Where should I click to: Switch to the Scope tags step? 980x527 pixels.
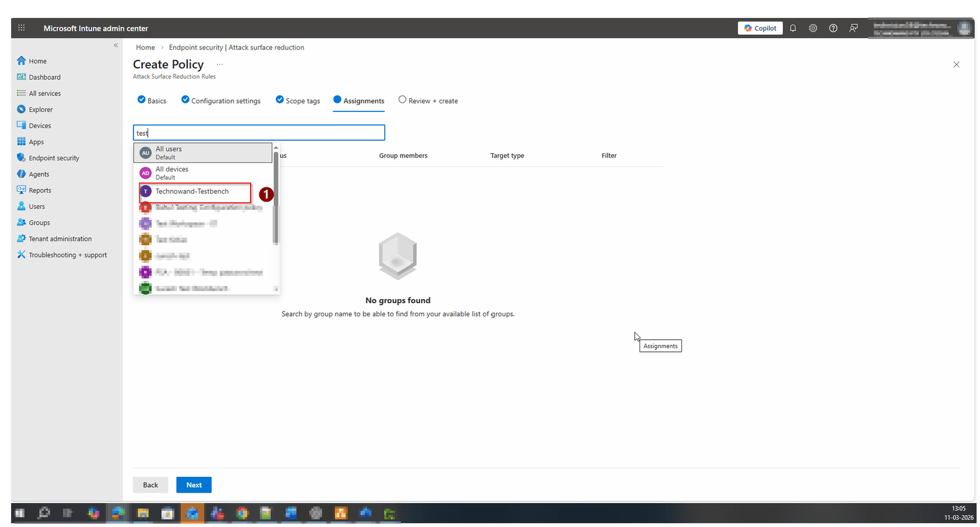pos(298,101)
